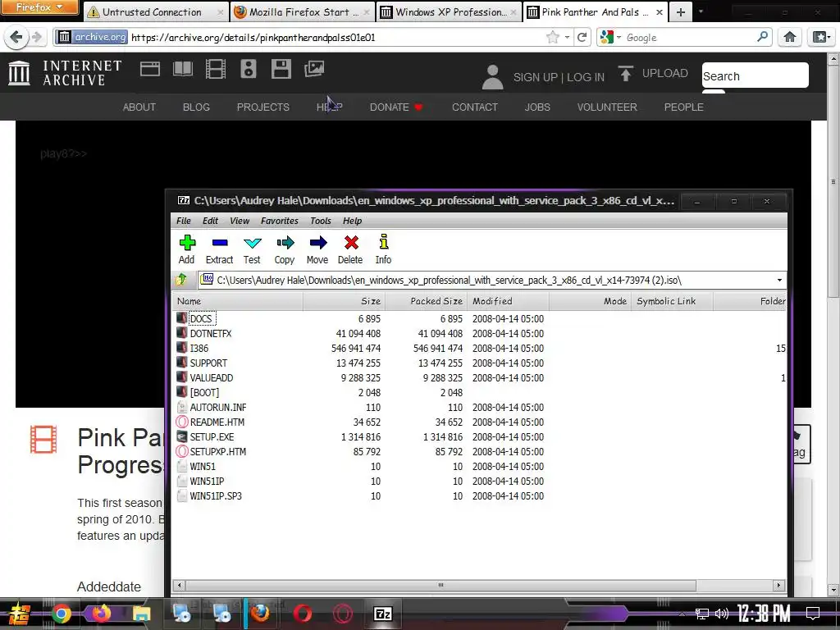This screenshot has height=630, width=840.
Task: Open the BLOG nav link
Action: 196,107
